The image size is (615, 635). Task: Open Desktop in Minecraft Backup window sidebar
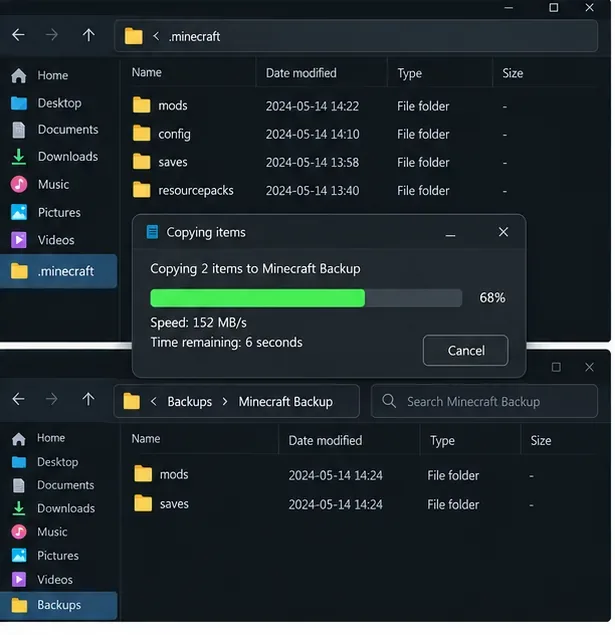click(45, 462)
